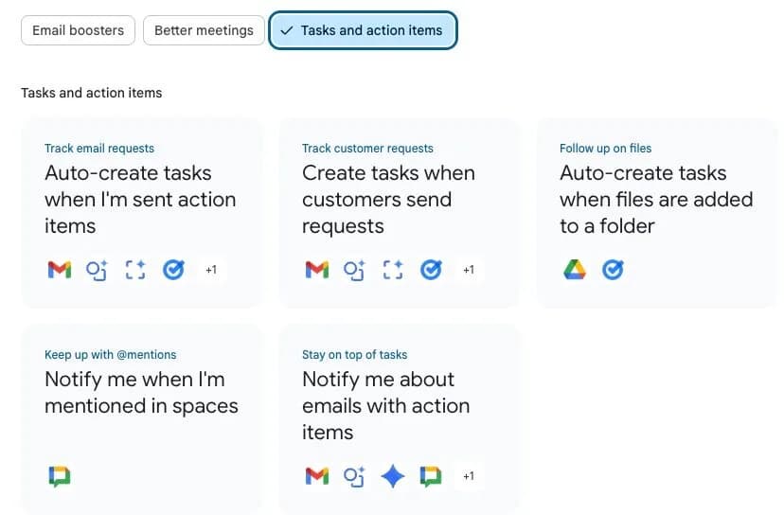Image resolution: width=784 pixels, height=532 pixels.
Task: Click Gemini sparkle icon in Stay on top of tasks card
Action: coord(393,476)
